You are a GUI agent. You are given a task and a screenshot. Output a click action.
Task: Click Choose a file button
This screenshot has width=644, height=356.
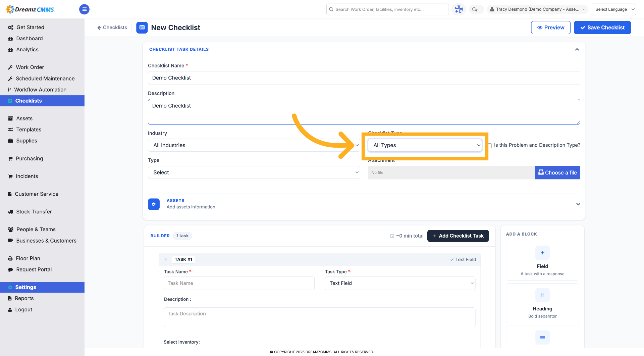tap(557, 172)
